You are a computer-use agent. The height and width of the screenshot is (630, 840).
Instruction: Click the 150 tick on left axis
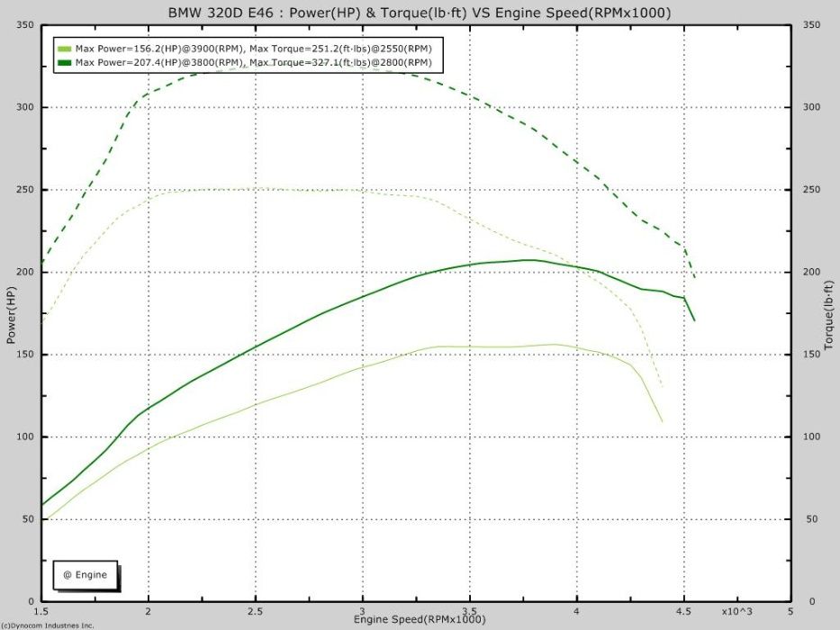pyautogui.click(x=24, y=355)
